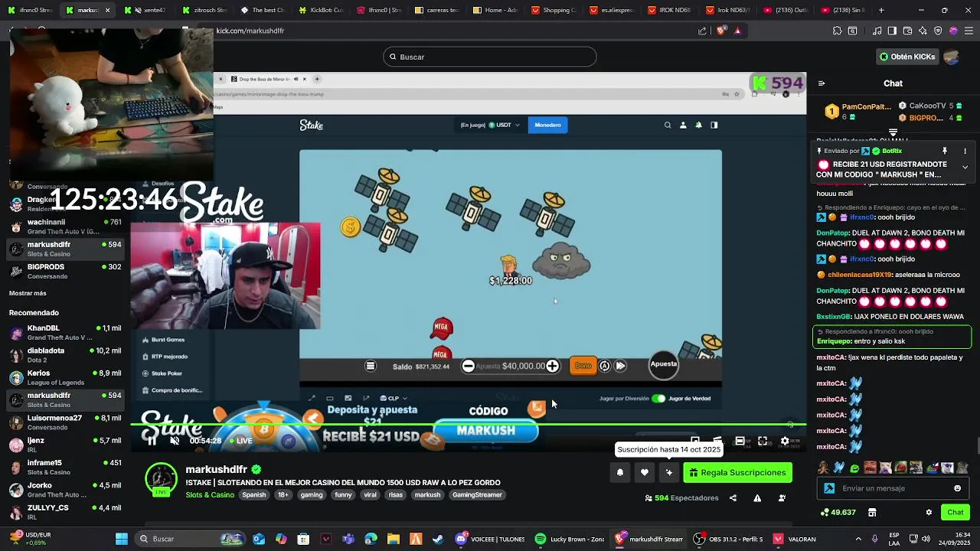Click the Brave Shields lion icon
The height and width of the screenshot is (551, 980).
click(x=720, y=31)
